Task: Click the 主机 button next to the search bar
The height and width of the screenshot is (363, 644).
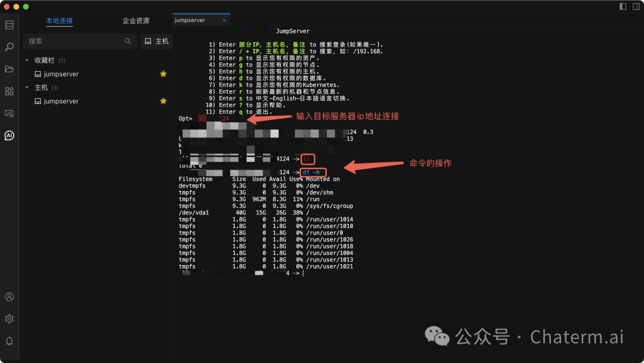Action: [157, 41]
